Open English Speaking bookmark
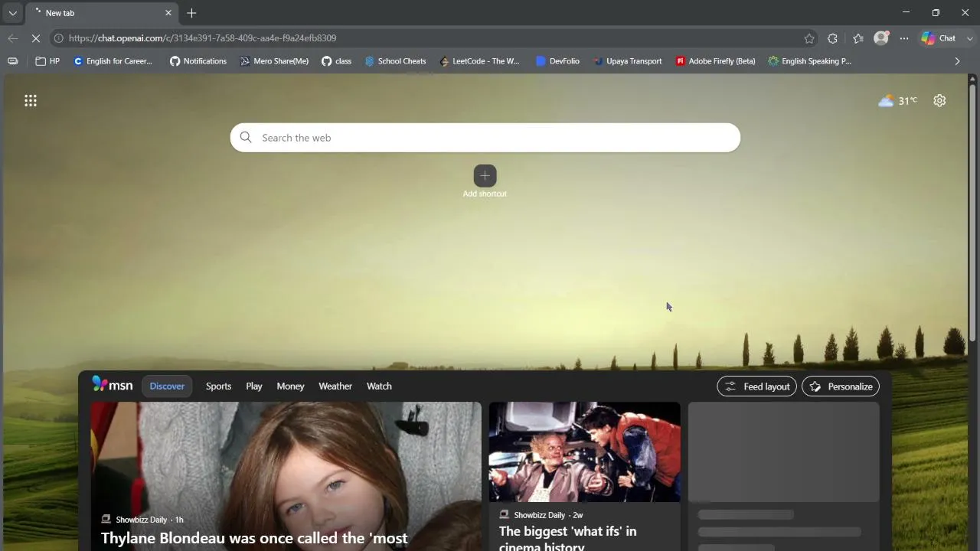This screenshot has height=551, width=980. click(810, 61)
